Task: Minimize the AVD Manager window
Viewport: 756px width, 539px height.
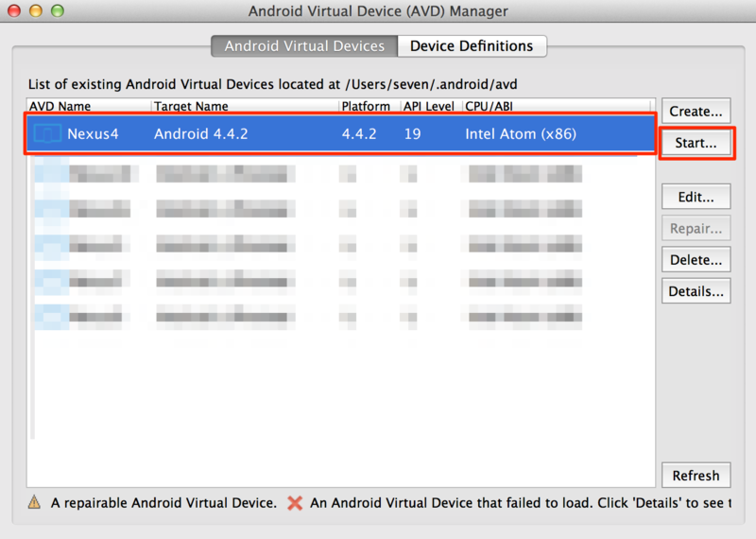Action: [36, 10]
